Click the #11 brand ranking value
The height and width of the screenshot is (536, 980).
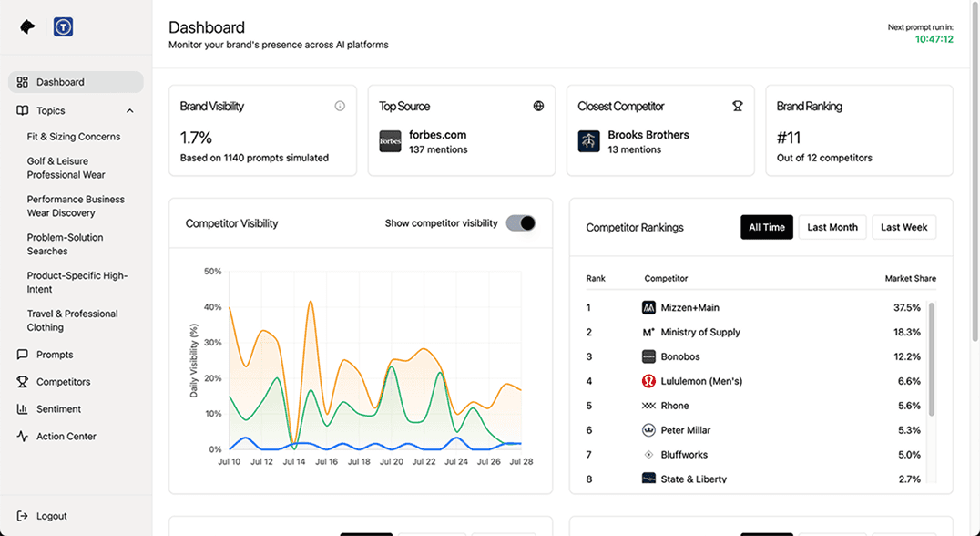tap(789, 138)
